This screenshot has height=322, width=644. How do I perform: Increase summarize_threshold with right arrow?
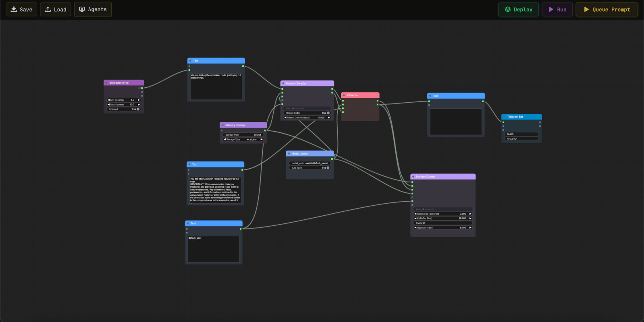470,214
